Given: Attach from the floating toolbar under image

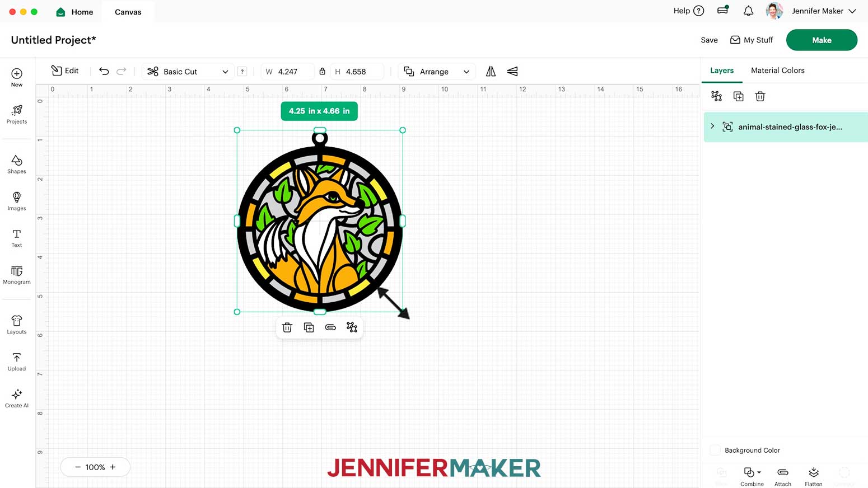Looking at the screenshot, I should pyautogui.click(x=330, y=327).
